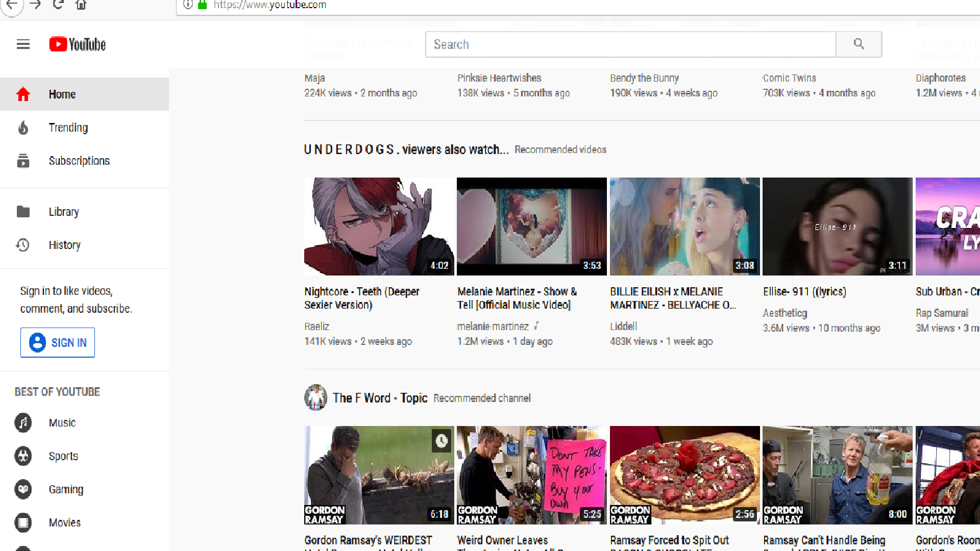980x551 pixels.
Task: Open Bendy the Bunny channel link
Action: click(644, 78)
